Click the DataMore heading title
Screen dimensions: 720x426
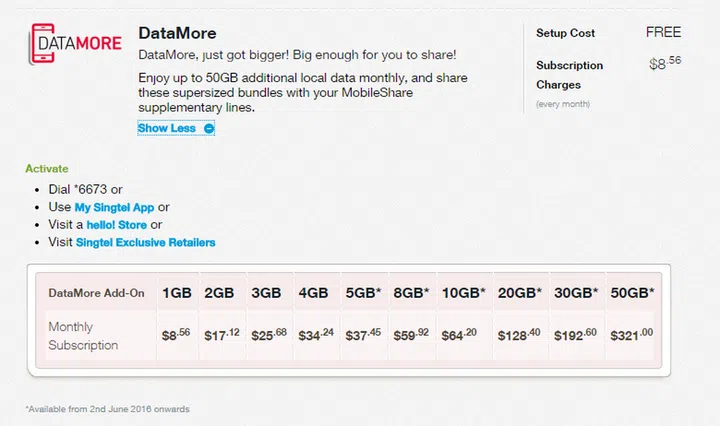(x=177, y=33)
